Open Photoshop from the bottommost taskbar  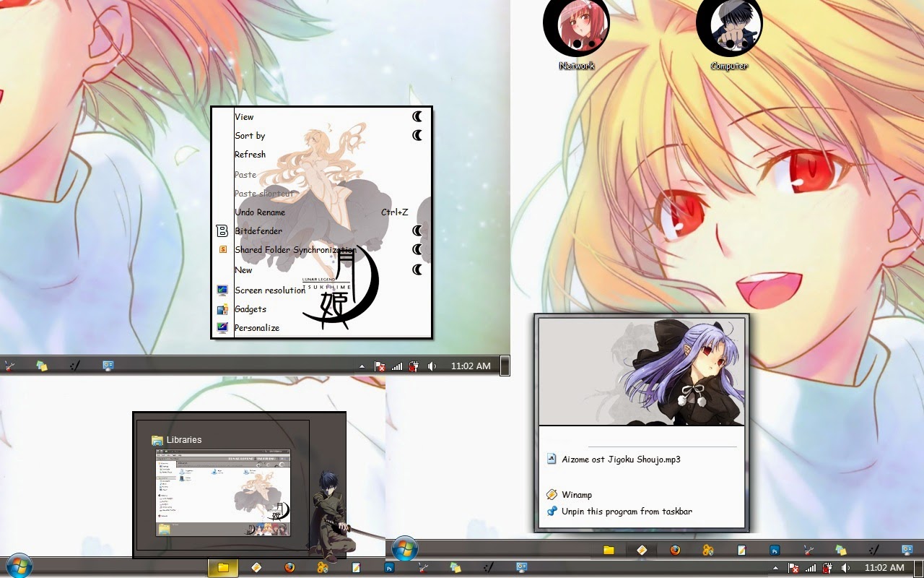(x=389, y=568)
